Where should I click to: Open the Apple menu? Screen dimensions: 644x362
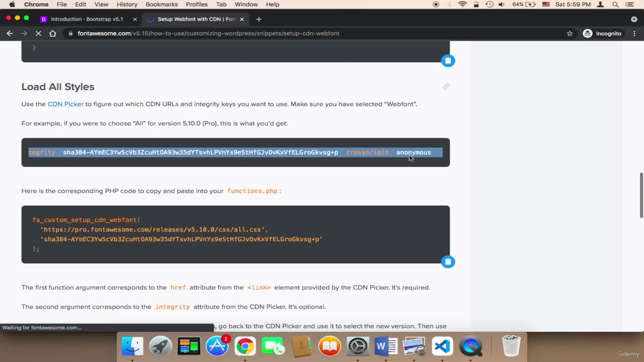pos(12,5)
